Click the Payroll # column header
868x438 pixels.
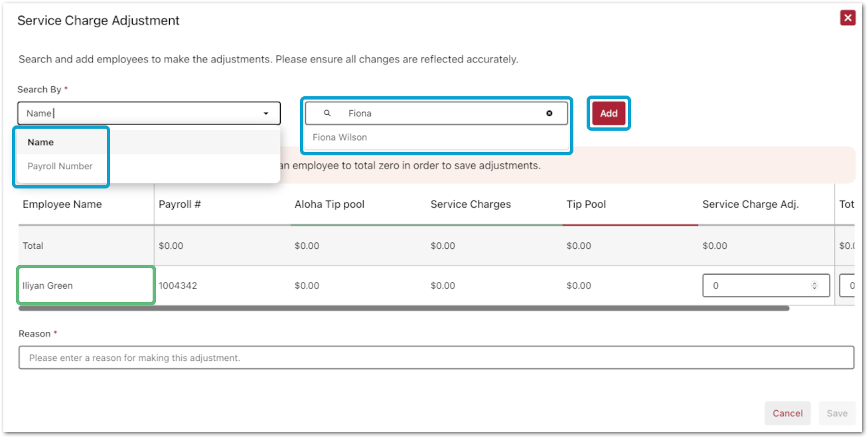coord(180,204)
